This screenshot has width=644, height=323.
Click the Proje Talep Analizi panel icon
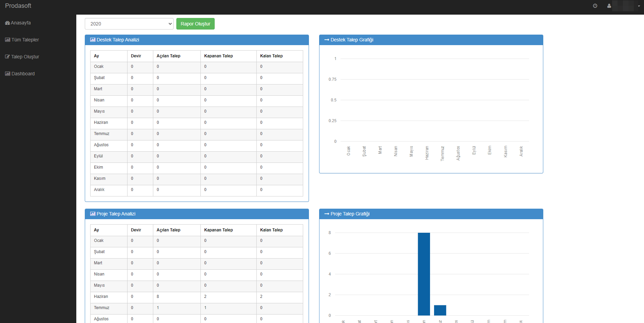93,214
